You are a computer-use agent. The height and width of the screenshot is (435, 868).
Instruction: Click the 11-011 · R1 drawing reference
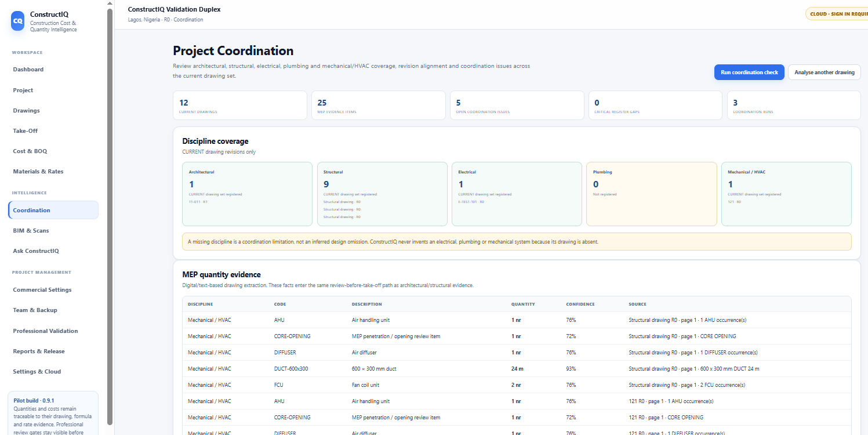198,202
